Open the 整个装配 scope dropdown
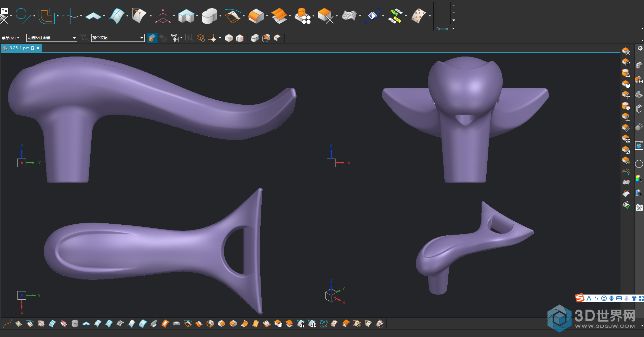The width and height of the screenshot is (644, 337). [x=118, y=38]
